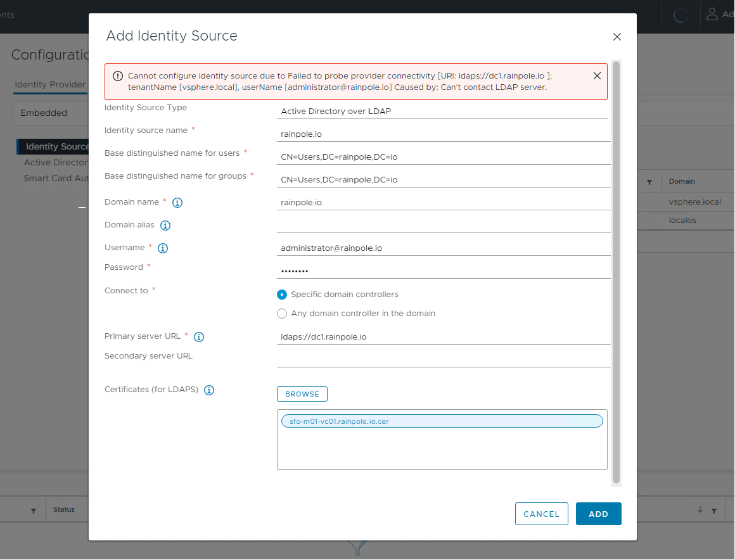Click the ADD button
Viewport: 735px width, 560px height.
[x=598, y=513]
